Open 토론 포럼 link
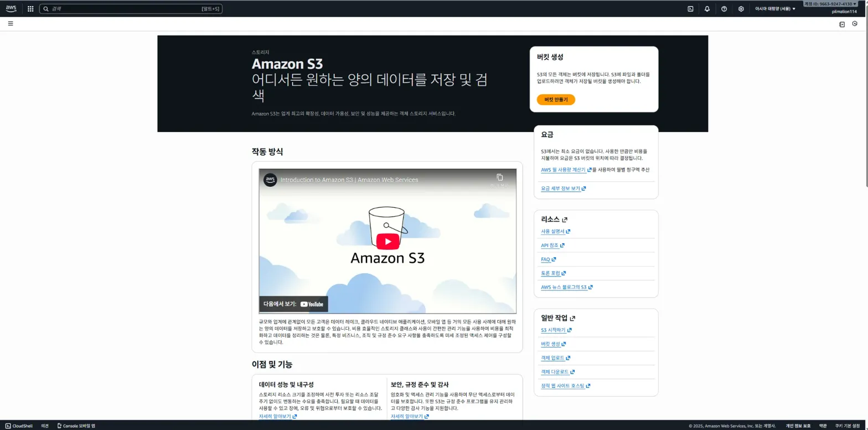The height and width of the screenshot is (430, 868). (553, 273)
